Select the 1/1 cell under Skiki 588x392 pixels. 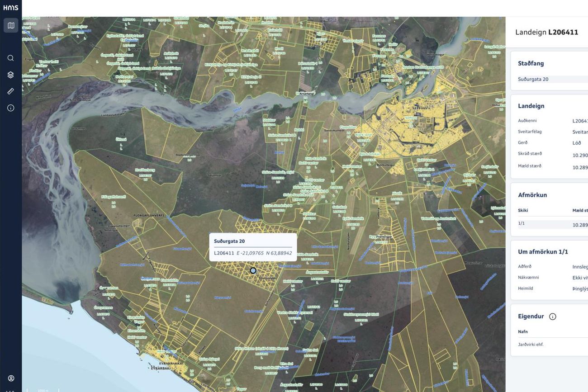pos(522,223)
